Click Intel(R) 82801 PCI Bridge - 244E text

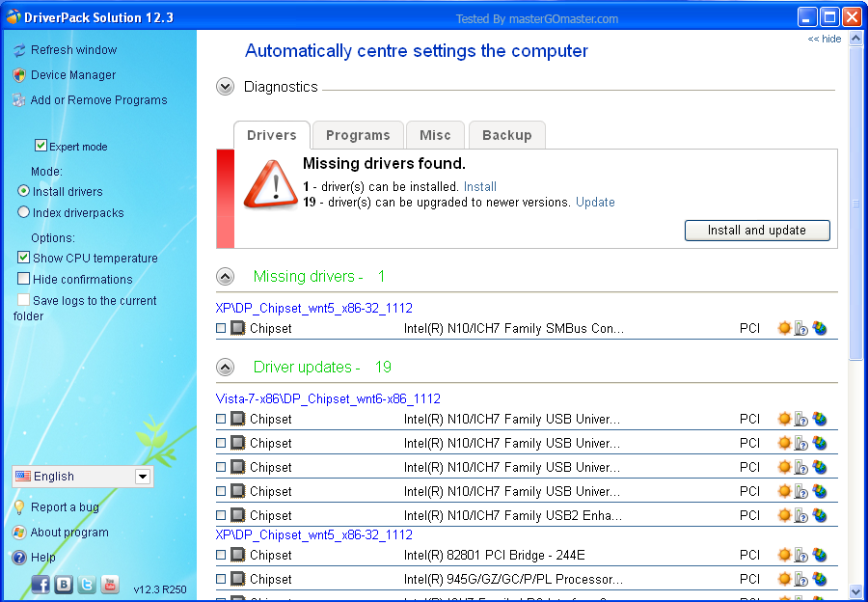[x=495, y=555]
